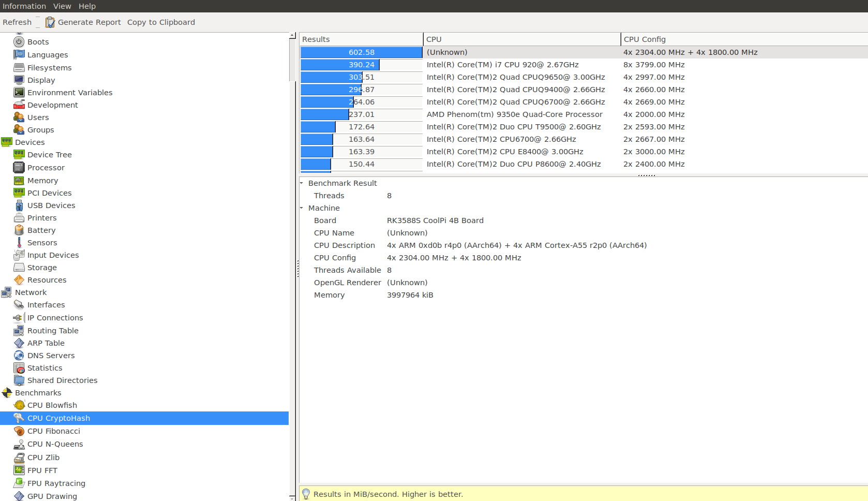Select the Processor chip icon
This screenshot has width=868, height=501.
tap(19, 168)
